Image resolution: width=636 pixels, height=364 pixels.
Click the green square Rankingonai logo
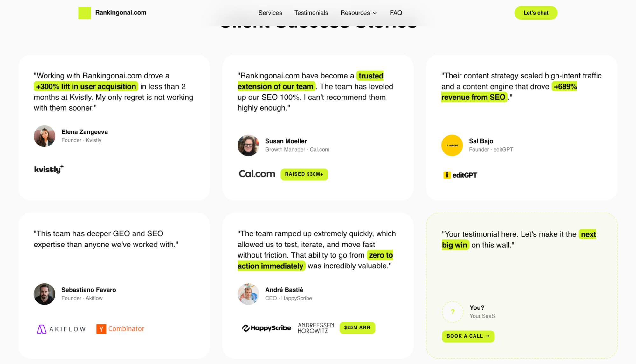point(84,13)
